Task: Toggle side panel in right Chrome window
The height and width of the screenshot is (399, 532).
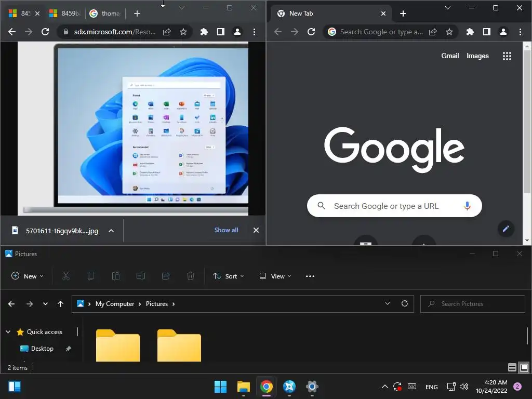Action: coord(487,32)
